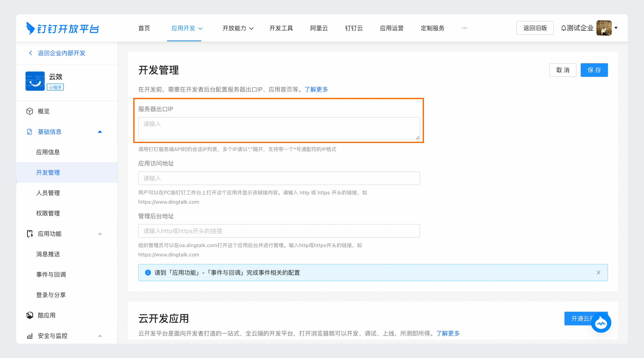The height and width of the screenshot is (358, 644).
Task: Click the 保存 button
Action: (594, 70)
